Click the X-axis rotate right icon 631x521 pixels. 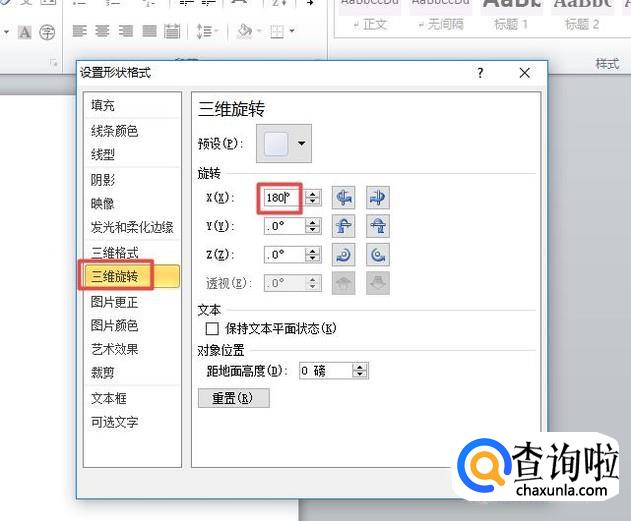(377, 197)
